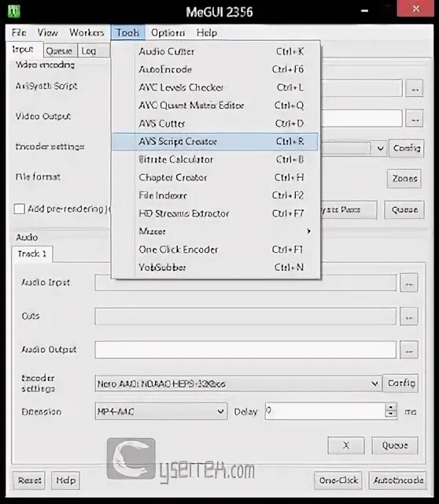Choose One Click Encoder entry
The height and width of the screenshot is (504, 439).
click(x=215, y=250)
